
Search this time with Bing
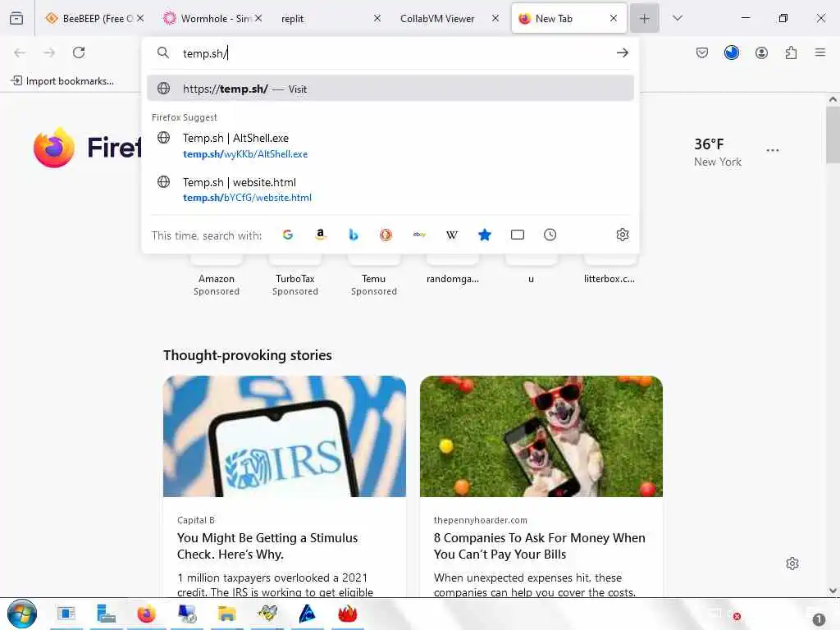pyautogui.click(x=353, y=235)
